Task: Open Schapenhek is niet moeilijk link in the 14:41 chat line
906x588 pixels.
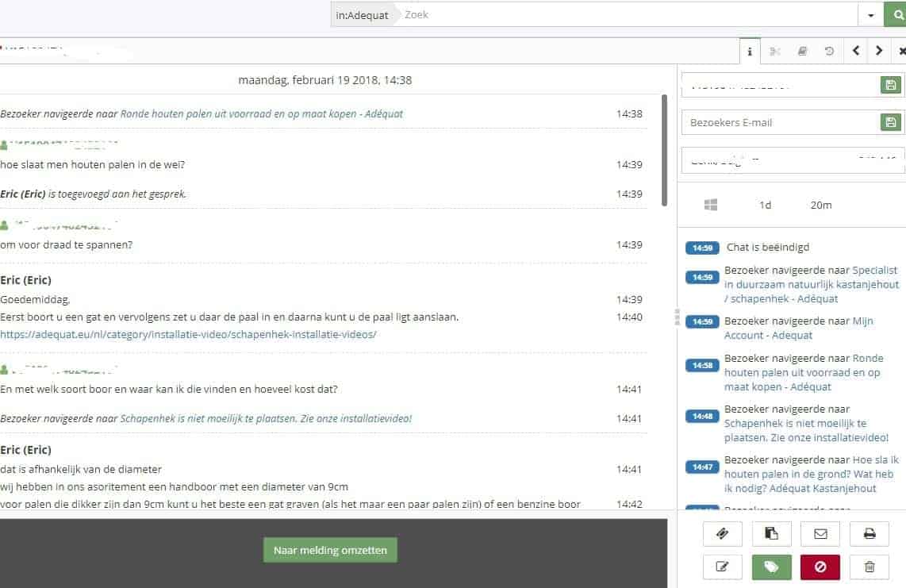Action: (x=266, y=419)
